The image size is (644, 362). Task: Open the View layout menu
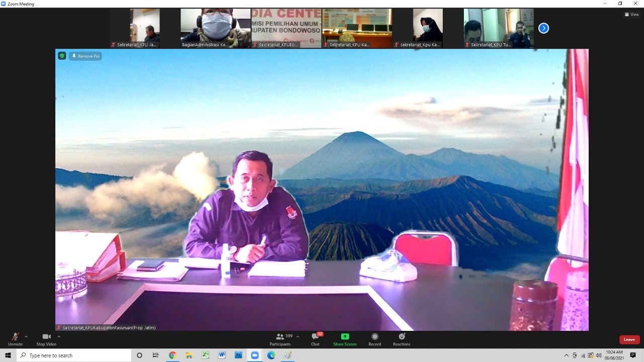pyautogui.click(x=631, y=15)
